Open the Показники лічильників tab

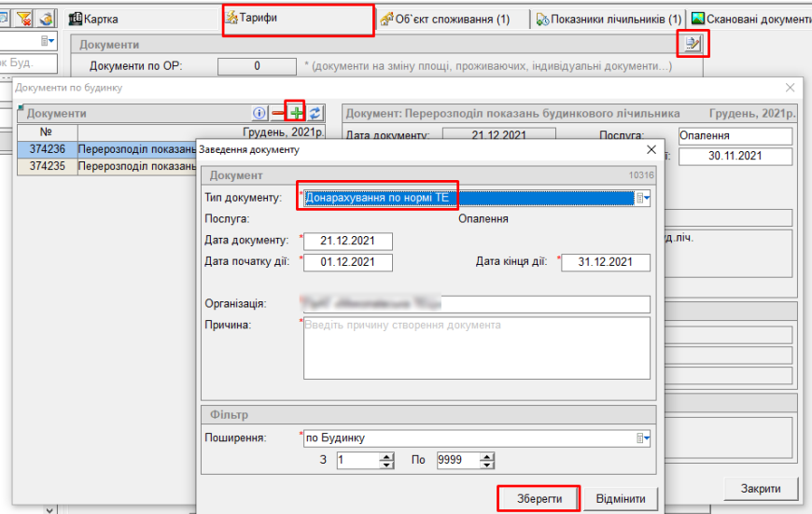pyautogui.click(x=609, y=19)
